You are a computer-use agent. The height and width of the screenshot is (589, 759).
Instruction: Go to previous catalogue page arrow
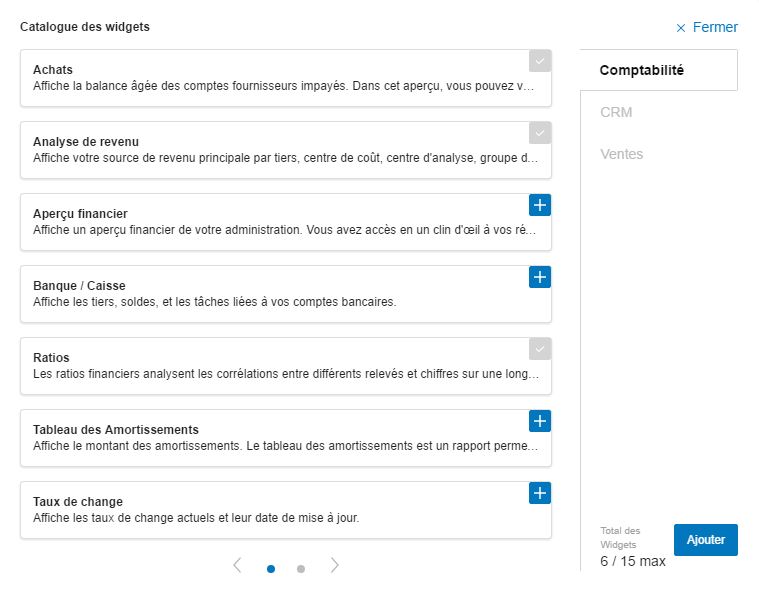click(237, 565)
